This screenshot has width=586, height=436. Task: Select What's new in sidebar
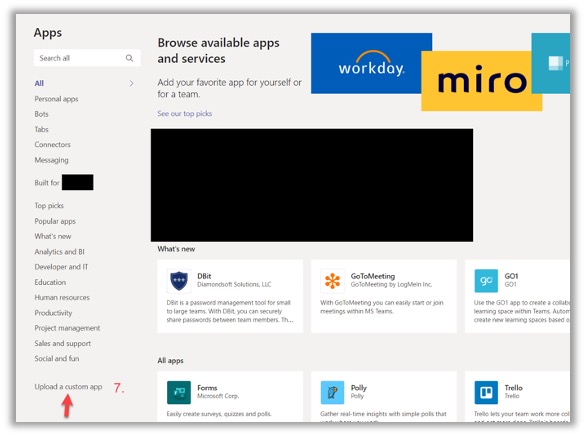(x=53, y=236)
